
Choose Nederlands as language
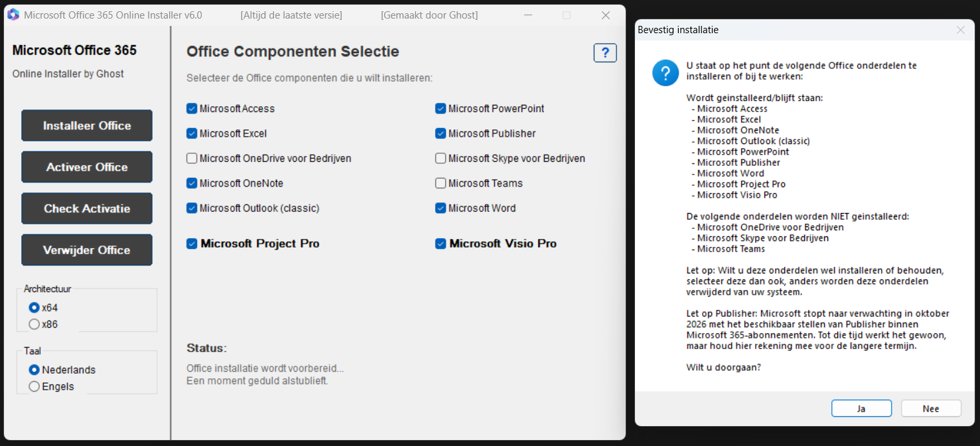(x=35, y=370)
